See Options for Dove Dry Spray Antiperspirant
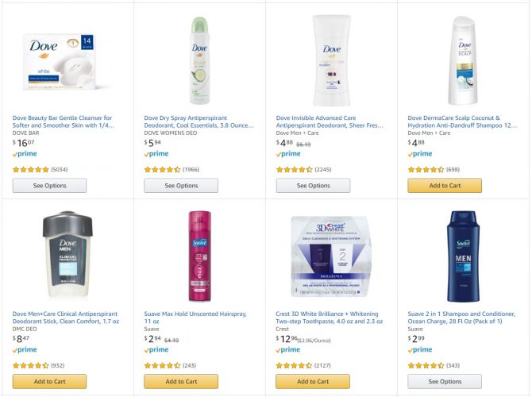 [x=181, y=186]
